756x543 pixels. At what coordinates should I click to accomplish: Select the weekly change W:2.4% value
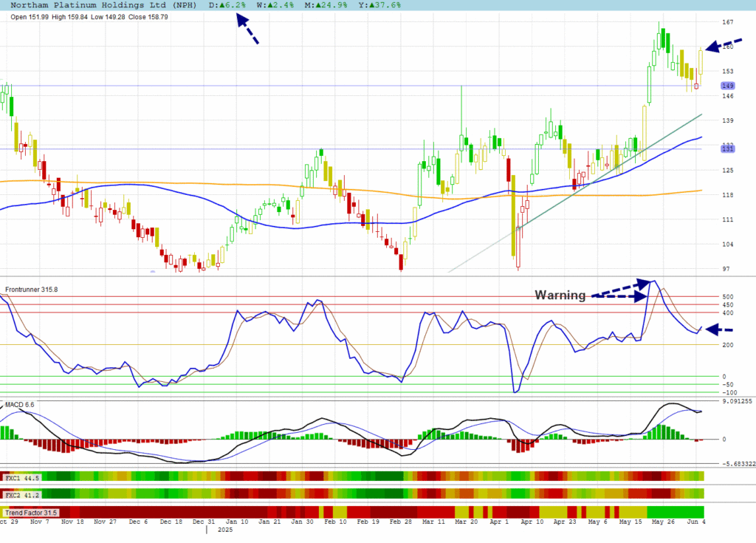click(x=275, y=5)
